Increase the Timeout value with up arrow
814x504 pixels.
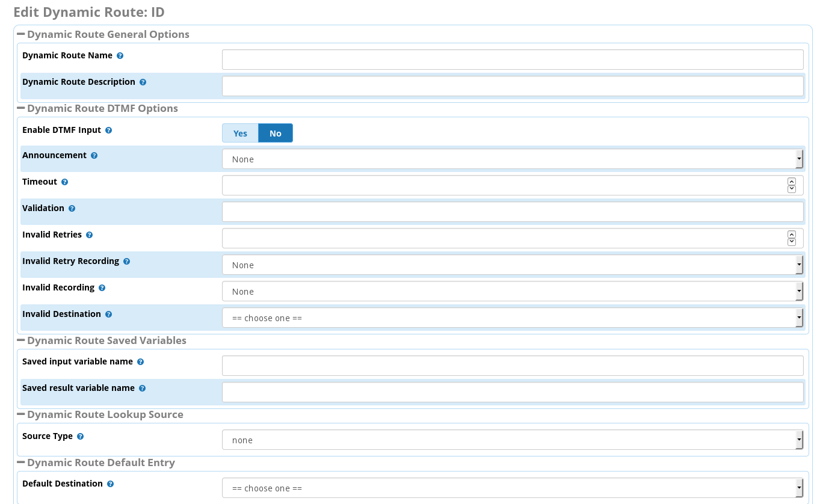pyautogui.click(x=792, y=182)
